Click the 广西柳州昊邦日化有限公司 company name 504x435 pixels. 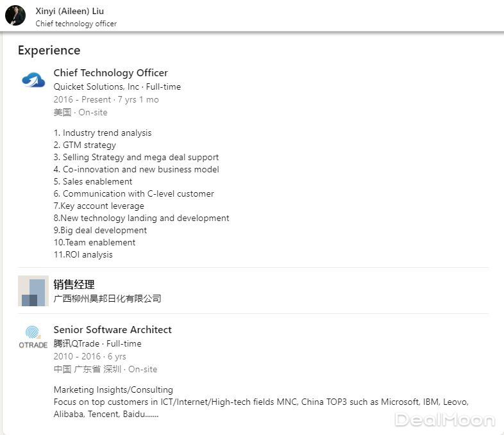tap(107, 299)
